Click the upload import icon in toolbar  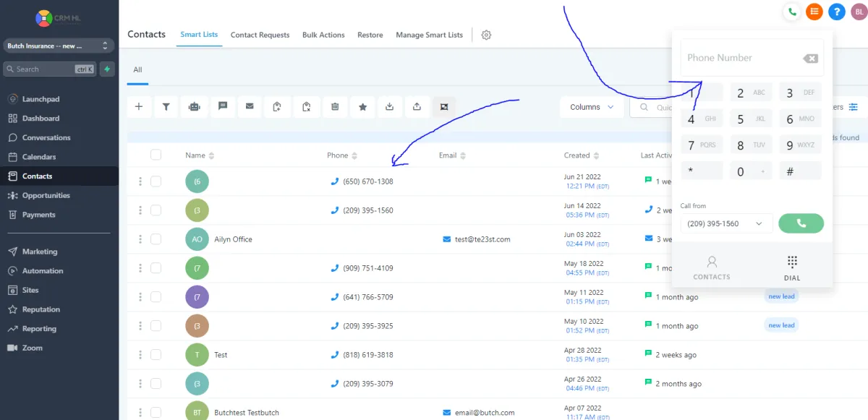[417, 106]
